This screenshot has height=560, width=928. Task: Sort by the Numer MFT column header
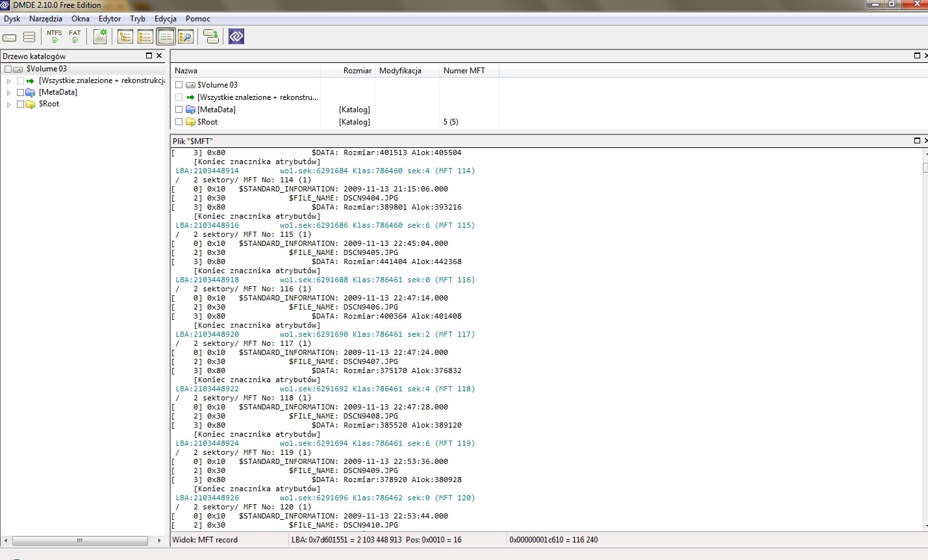point(469,71)
